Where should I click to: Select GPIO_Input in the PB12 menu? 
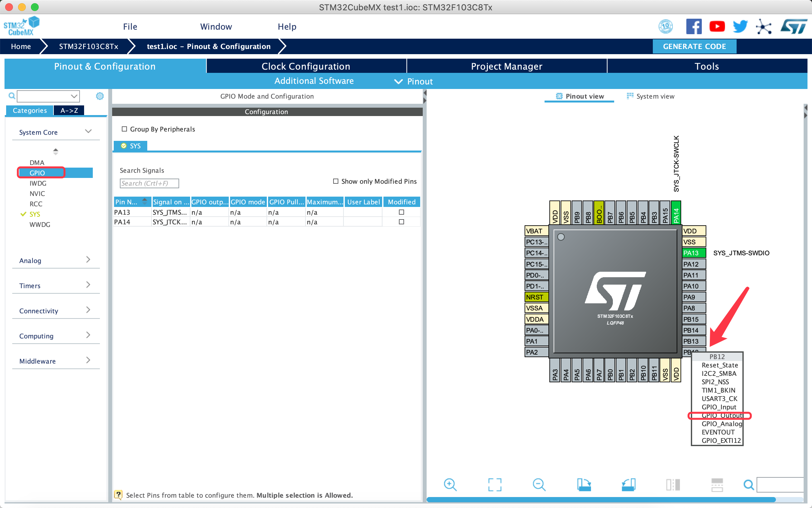(719, 407)
